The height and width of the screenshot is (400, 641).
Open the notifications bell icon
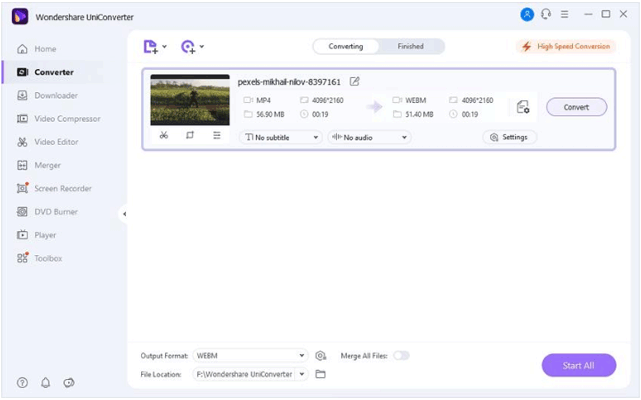45,383
